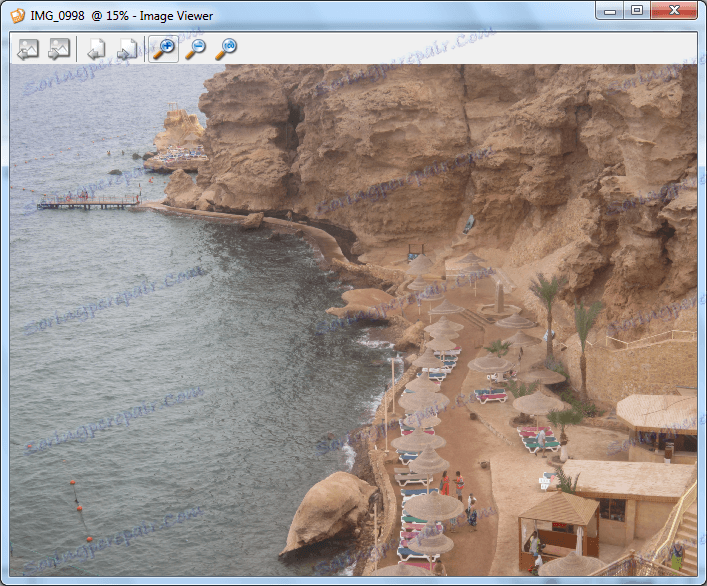Open the previous page of the document

pos(96,49)
